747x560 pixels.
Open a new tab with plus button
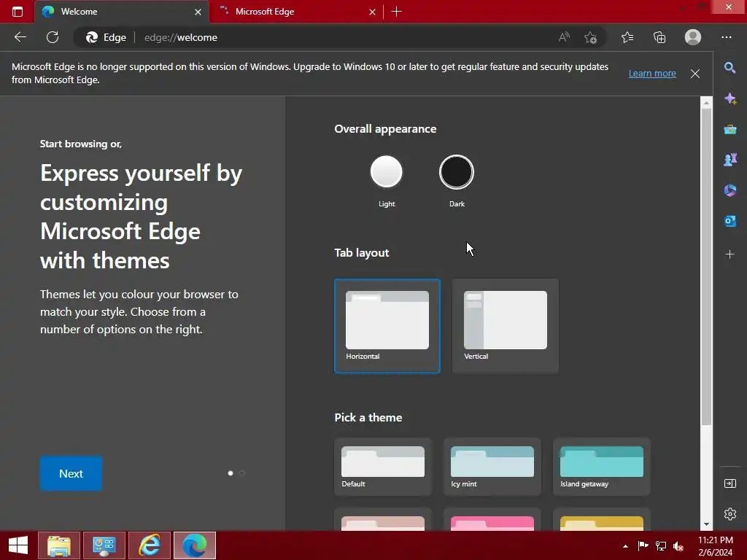[396, 12]
